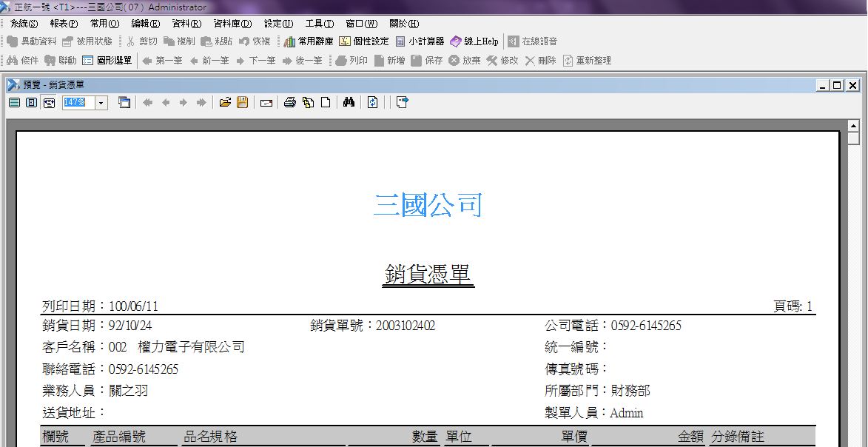
Task: Toggle the whole page view button
Action: (14, 103)
